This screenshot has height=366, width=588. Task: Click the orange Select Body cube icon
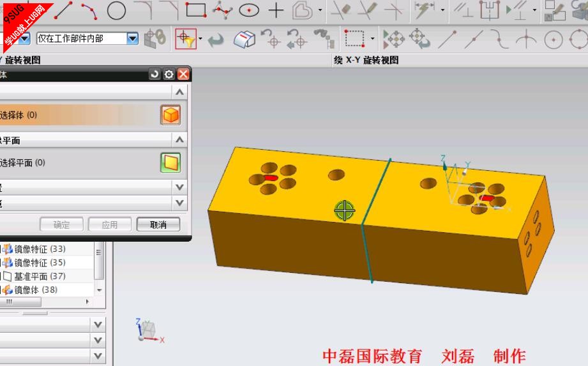coord(170,115)
